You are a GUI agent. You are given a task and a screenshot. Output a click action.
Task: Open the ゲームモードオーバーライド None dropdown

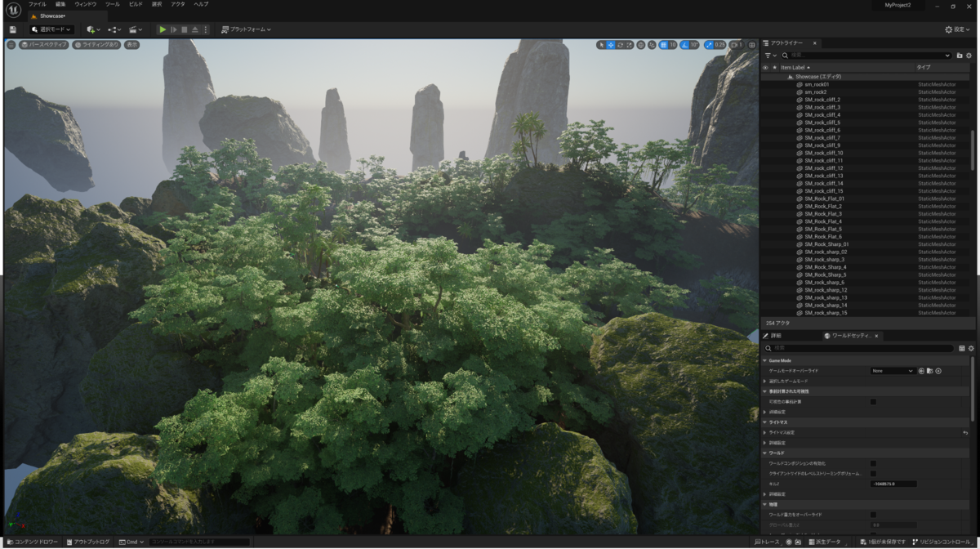[x=892, y=371]
